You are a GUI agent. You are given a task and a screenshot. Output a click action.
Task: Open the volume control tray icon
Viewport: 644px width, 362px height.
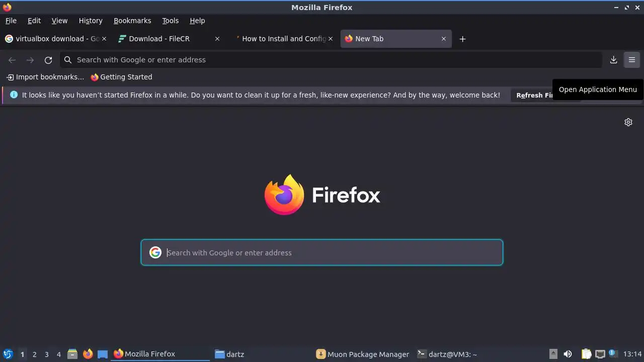tap(568, 354)
